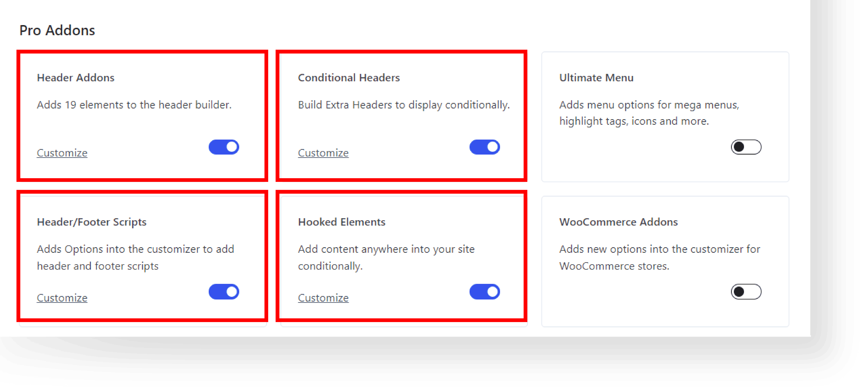Open Customize link under Header Addons
The height and width of the screenshot is (389, 868).
(62, 153)
